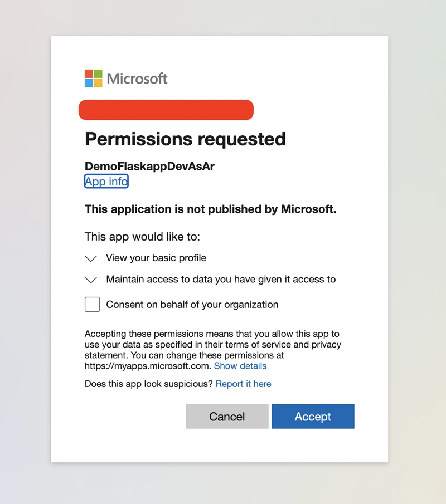Click the red redacted account bar
This screenshot has width=446, height=504.
[x=166, y=110]
